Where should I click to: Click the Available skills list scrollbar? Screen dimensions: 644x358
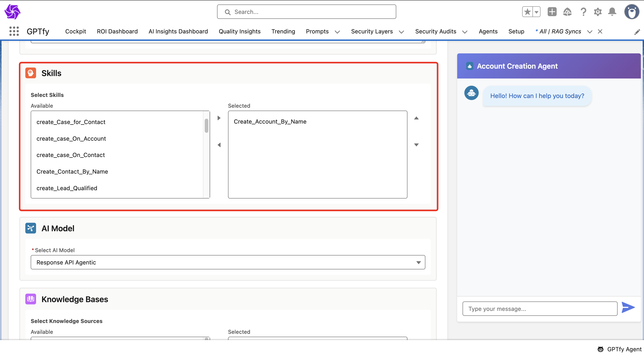(207, 125)
